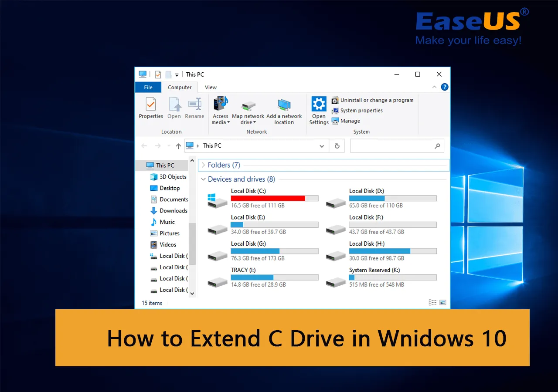Screen dimensions: 558x392
Task: Click the navigation pane scroll down arrow
Action: coord(192,294)
